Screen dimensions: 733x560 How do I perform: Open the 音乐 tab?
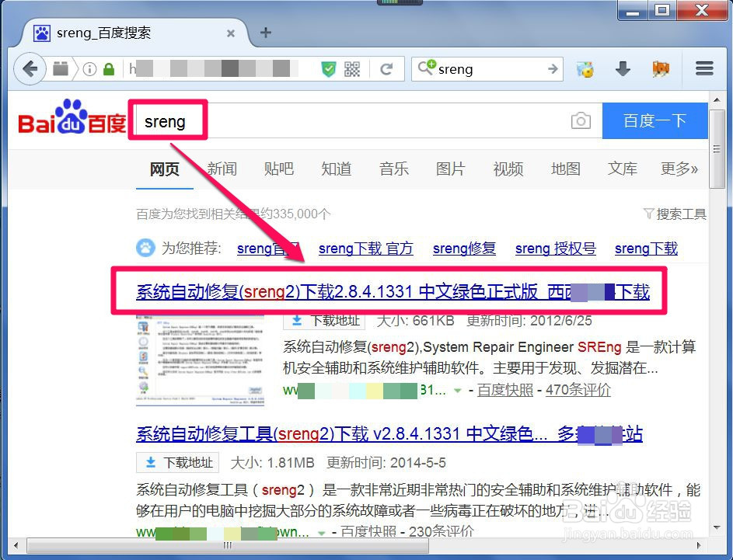[393, 169]
